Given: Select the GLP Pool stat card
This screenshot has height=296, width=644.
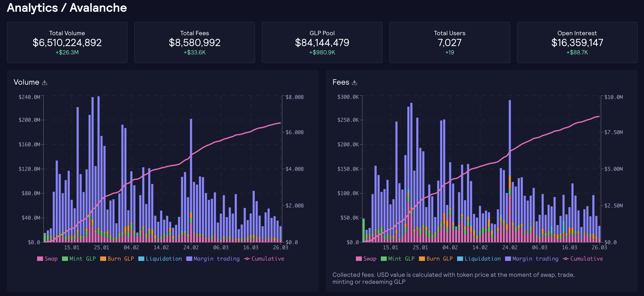Looking at the screenshot, I should 322,42.
